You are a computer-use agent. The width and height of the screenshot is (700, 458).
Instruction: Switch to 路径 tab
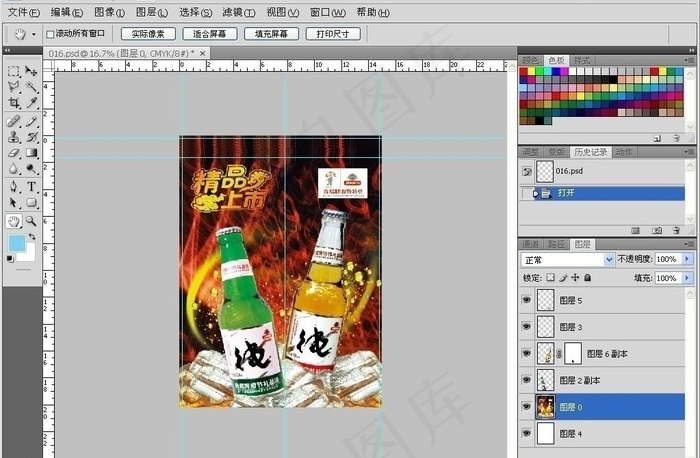[556, 244]
